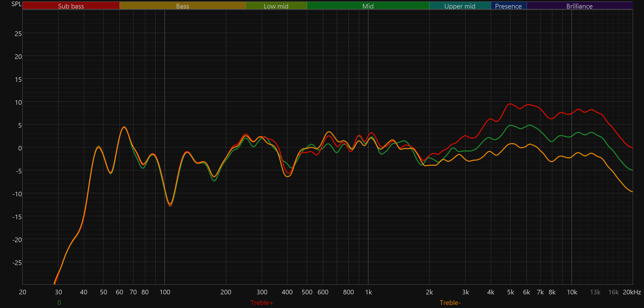Viewport: 644px width, 308px height.
Task: Click the 20kHz axis label
Action: 632,292
